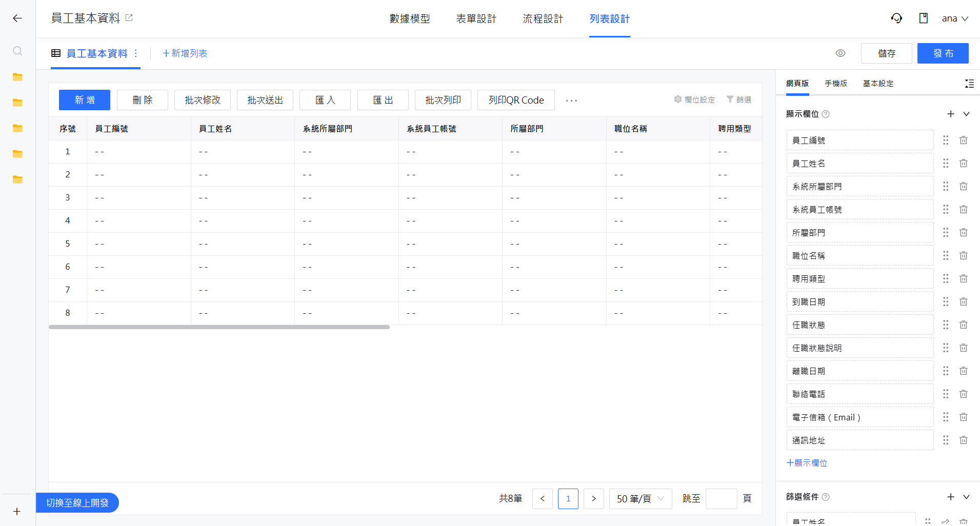This screenshot has height=526, width=980.
Task: Collapse the 篩選條件 section chevron
Action: coord(967,497)
